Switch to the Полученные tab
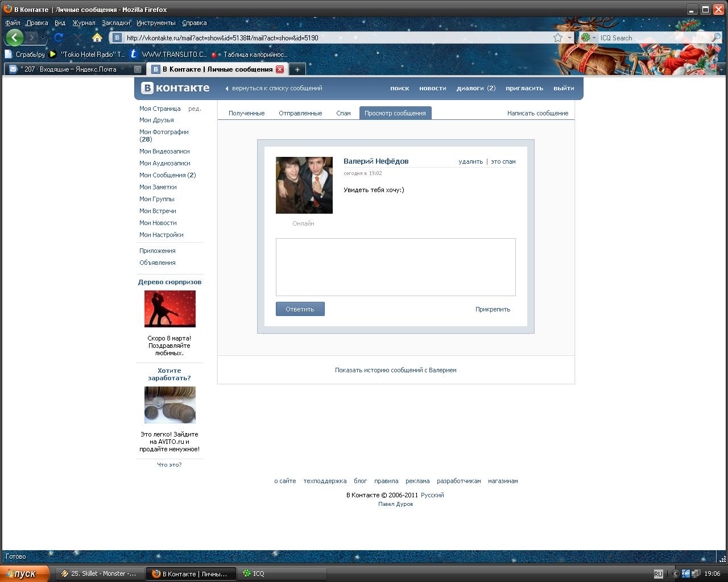This screenshot has height=582, width=728. tap(246, 113)
